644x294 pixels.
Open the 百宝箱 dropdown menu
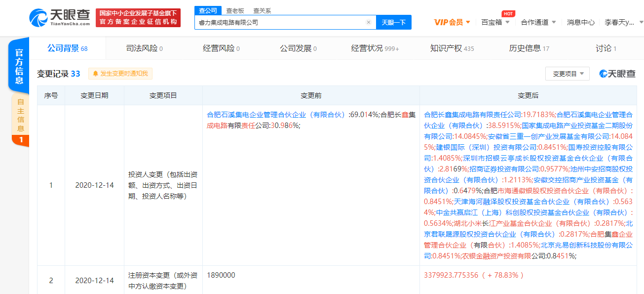495,22
